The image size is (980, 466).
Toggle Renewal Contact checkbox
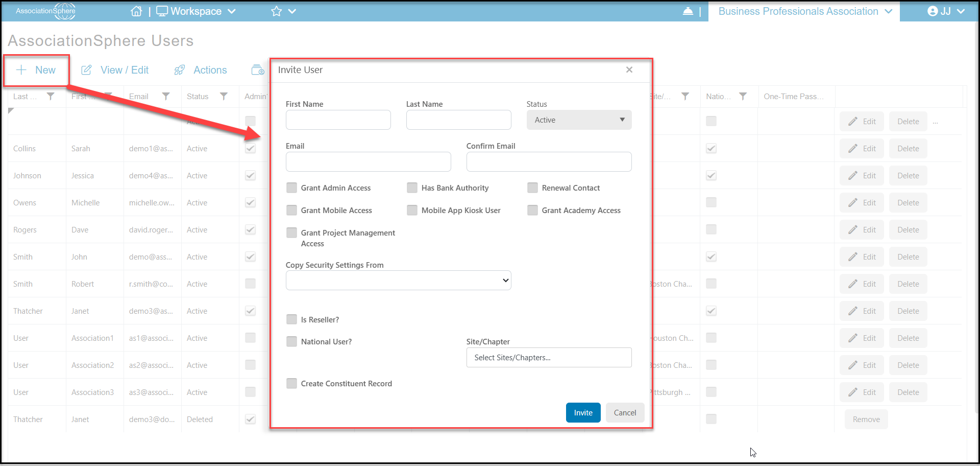pos(533,188)
